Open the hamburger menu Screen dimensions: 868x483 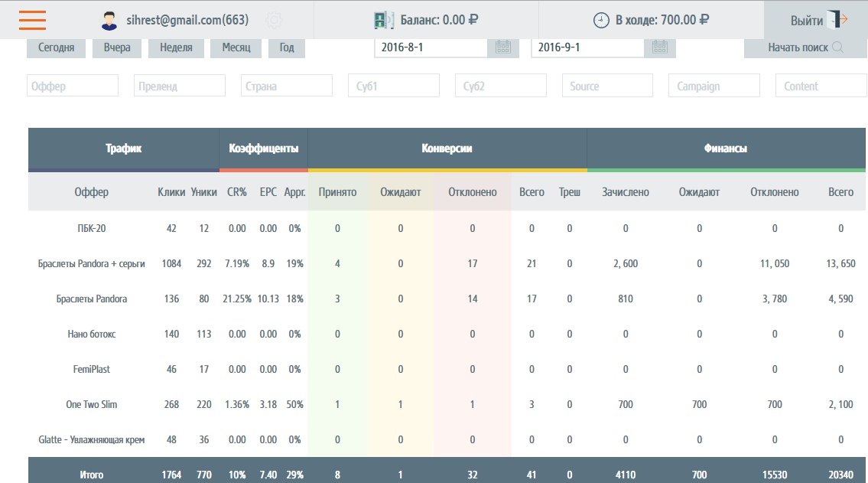(x=33, y=20)
